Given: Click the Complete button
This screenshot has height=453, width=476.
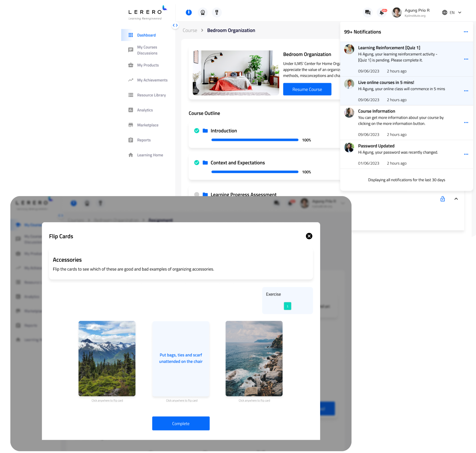Looking at the screenshot, I should tap(181, 423).
